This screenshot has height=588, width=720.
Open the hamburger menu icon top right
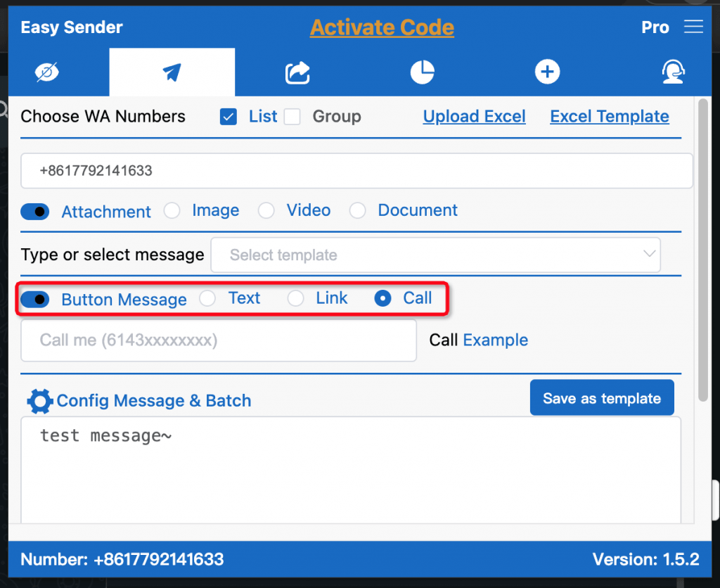coord(694,27)
